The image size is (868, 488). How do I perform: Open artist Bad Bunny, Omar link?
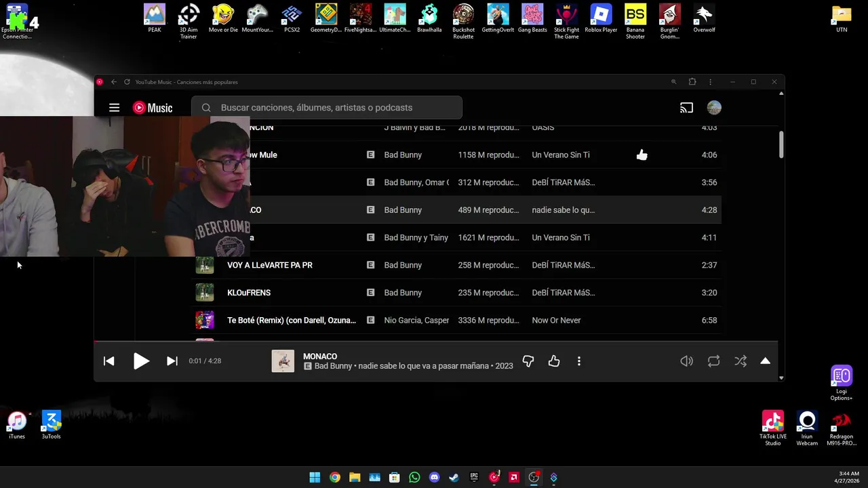click(x=416, y=182)
